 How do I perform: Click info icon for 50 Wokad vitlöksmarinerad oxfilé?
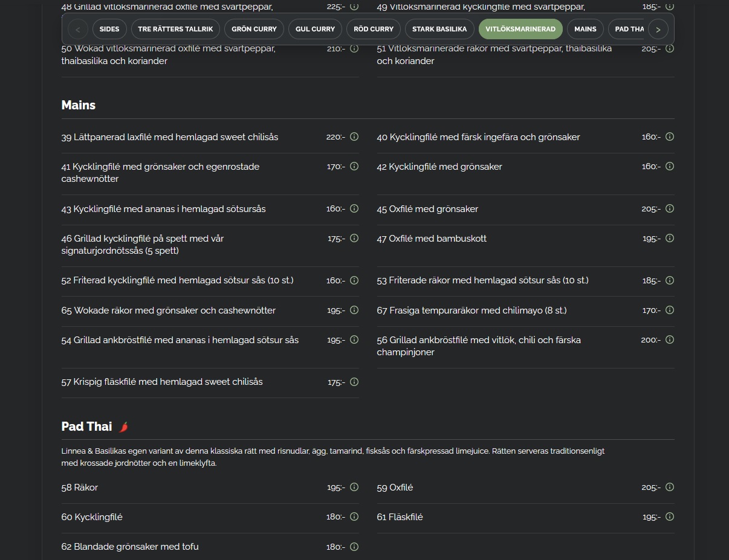(x=354, y=48)
